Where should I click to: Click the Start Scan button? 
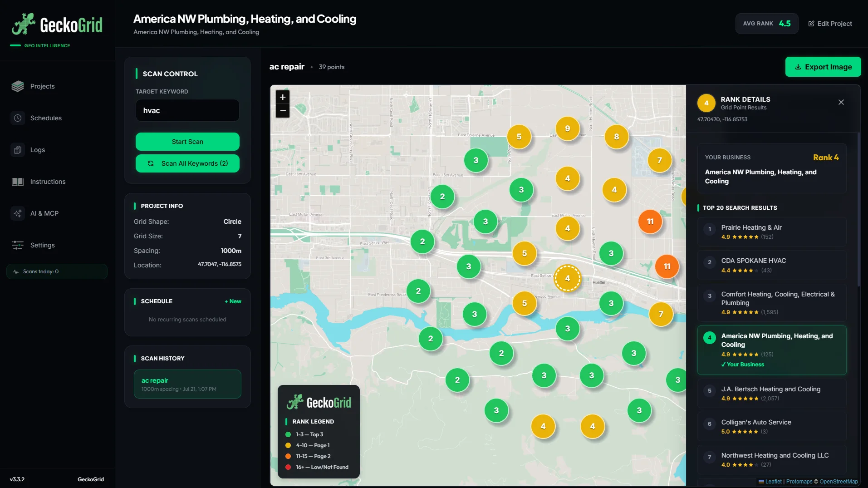187,142
